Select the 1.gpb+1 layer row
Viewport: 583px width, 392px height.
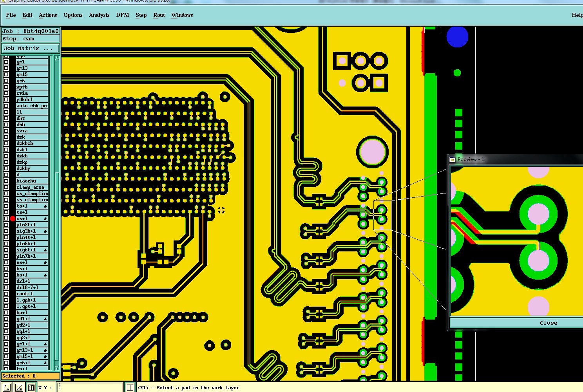tap(32, 300)
